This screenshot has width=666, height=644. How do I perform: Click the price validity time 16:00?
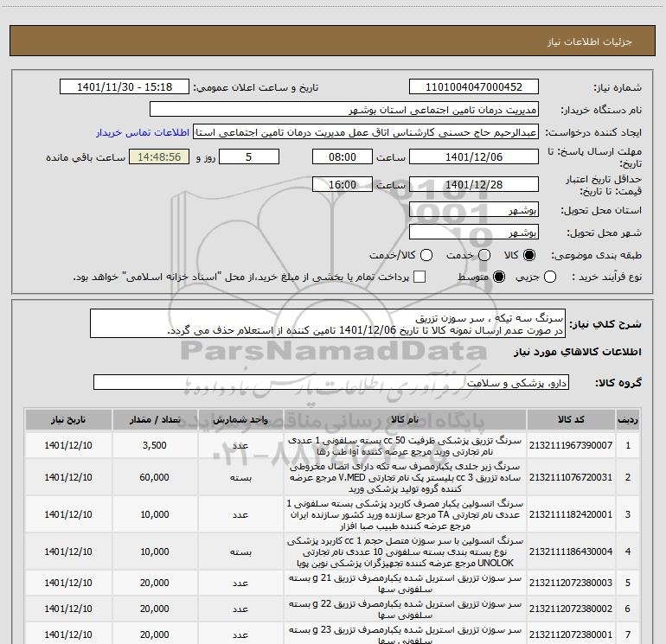click(x=343, y=185)
